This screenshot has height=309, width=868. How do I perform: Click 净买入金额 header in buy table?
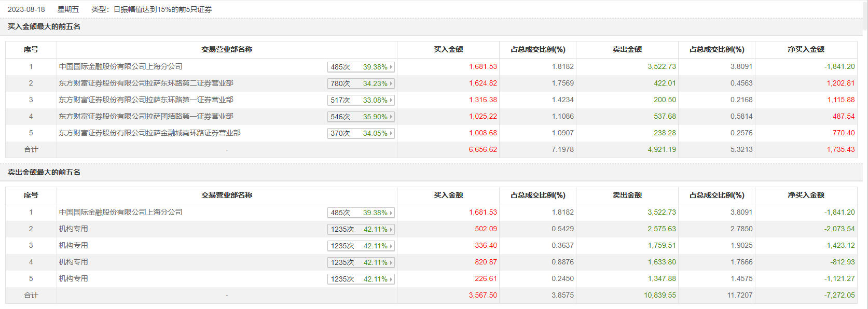(x=806, y=49)
